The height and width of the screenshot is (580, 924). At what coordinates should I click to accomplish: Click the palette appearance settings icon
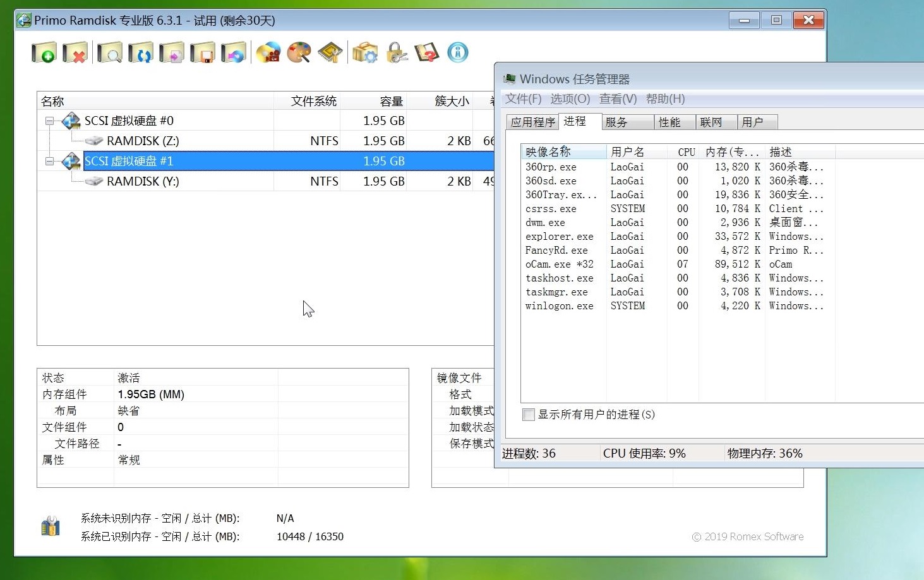[299, 52]
